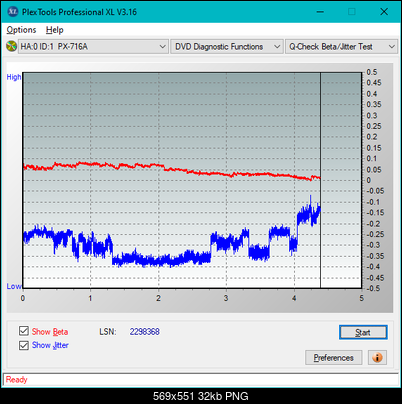402x404 pixels.
Task: Click the Show Beta red label
Action: (x=50, y=332)
